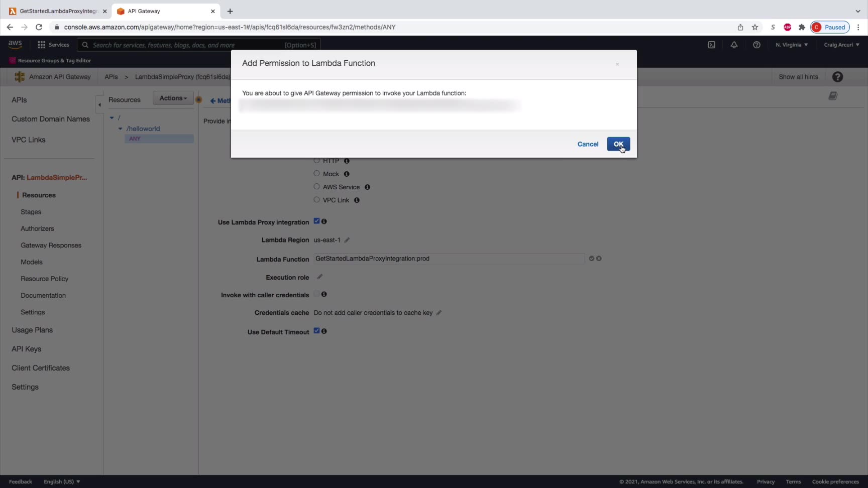Image resolution: width=868 pixels, height=488 pixels.
Task: Show info for Mock integration type
Action: pos(347,174)
